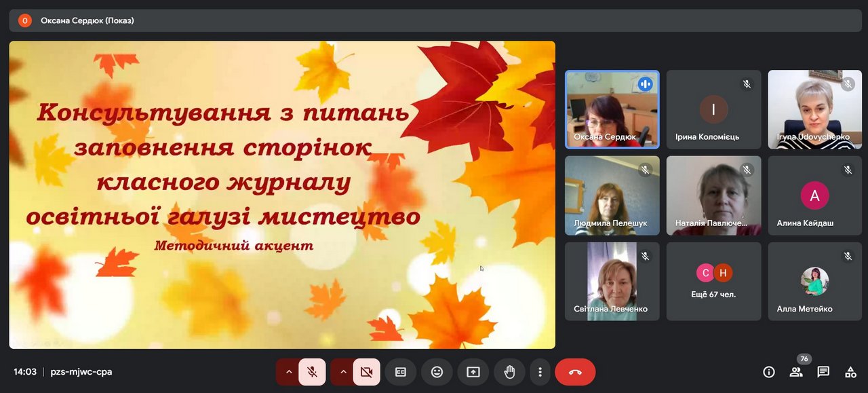Select Алла Метейко participant tile

tap(815, 282)
